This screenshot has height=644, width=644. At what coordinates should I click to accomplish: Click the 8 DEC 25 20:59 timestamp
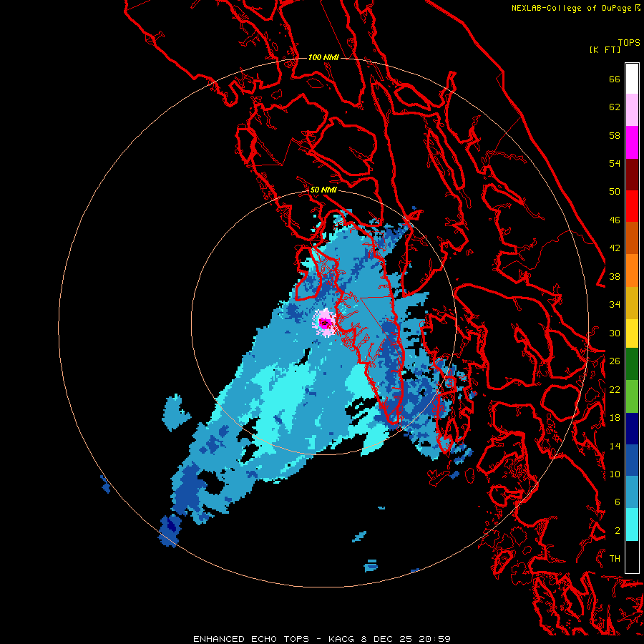coord(406,639)
